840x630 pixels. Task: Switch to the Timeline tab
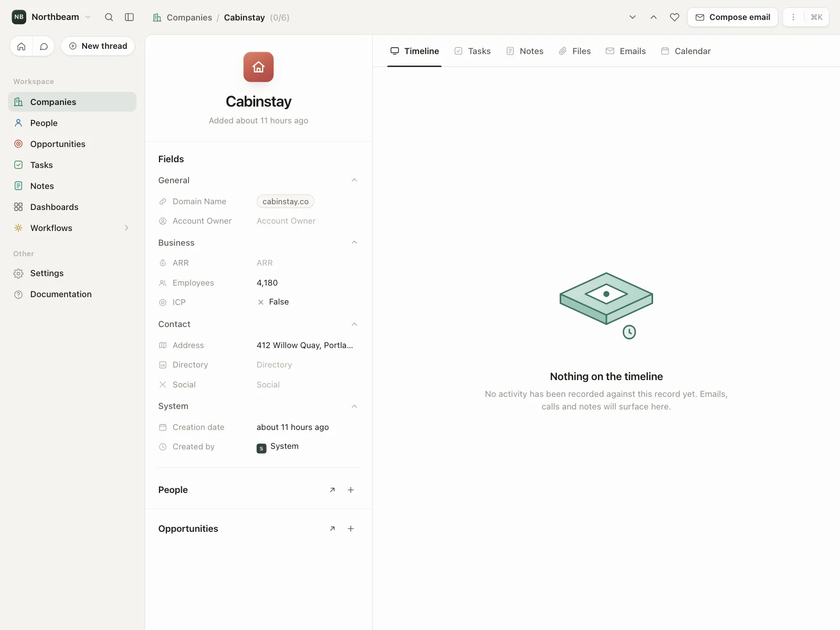coord(414,51)
